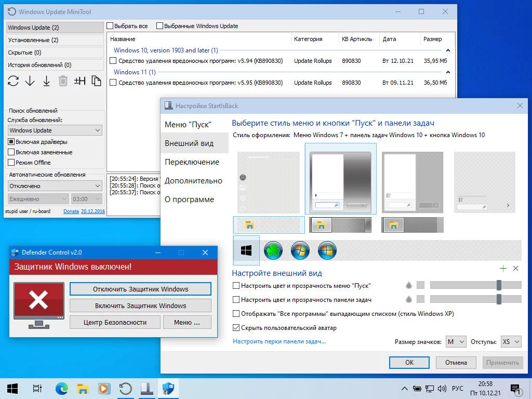Select the Windows 7 style menu thumbnail

coord(340,179)
